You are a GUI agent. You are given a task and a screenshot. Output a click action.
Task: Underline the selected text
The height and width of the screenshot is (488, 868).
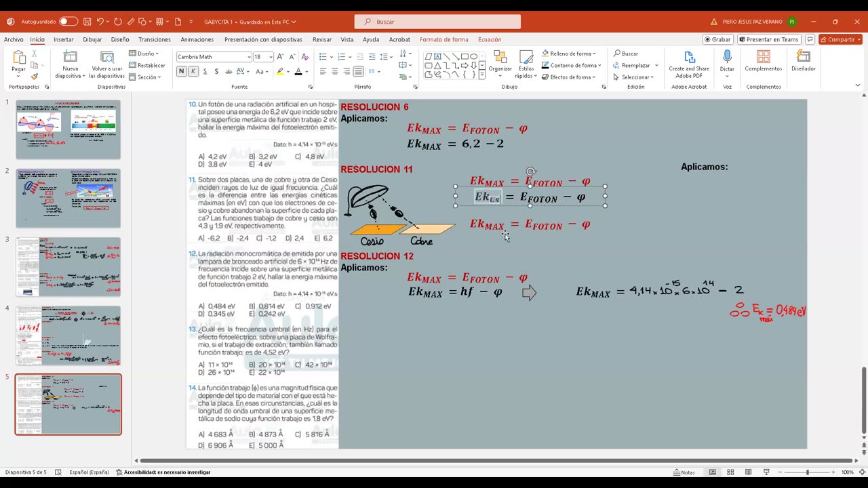coord(205,71)
